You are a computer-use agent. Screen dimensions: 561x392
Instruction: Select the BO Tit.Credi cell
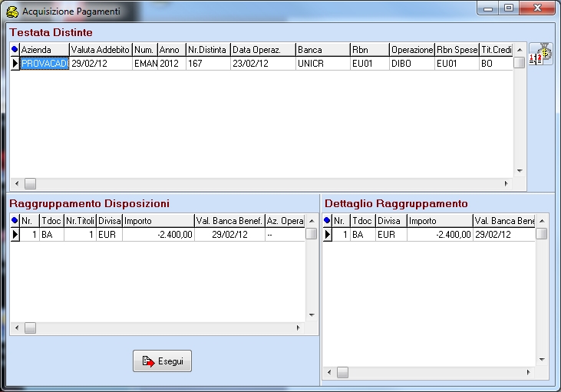497,64
